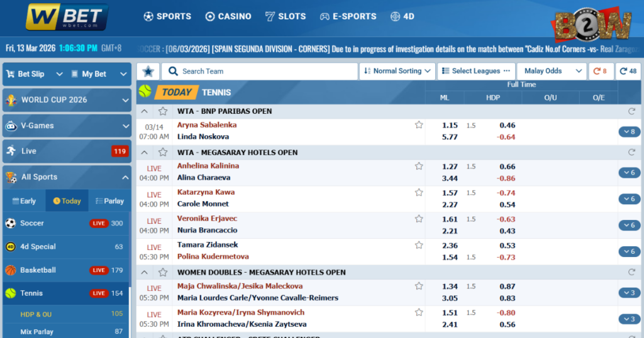Open Soccer in the sports sidebar
Screen dimensions: 644x338
(32, 223)
